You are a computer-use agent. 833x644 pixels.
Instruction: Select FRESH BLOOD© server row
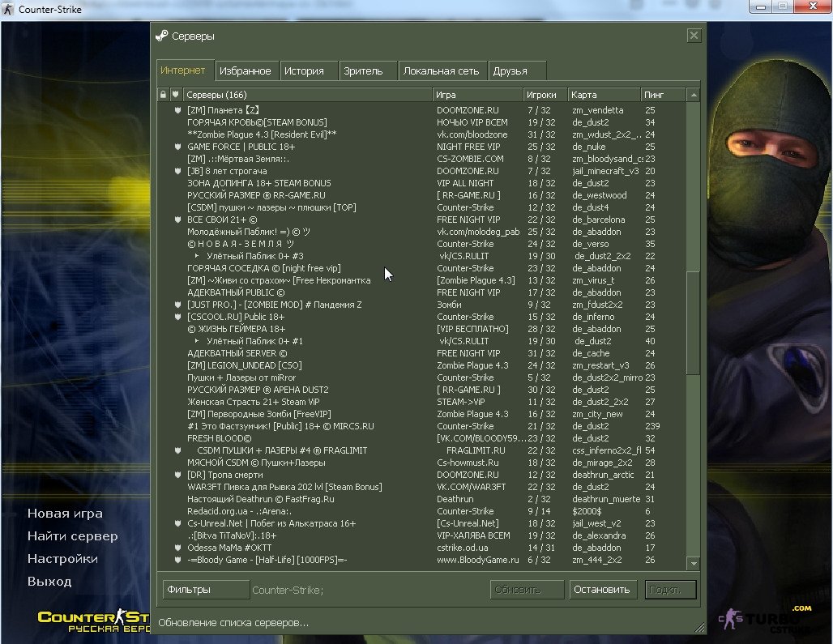pos(421,438)
